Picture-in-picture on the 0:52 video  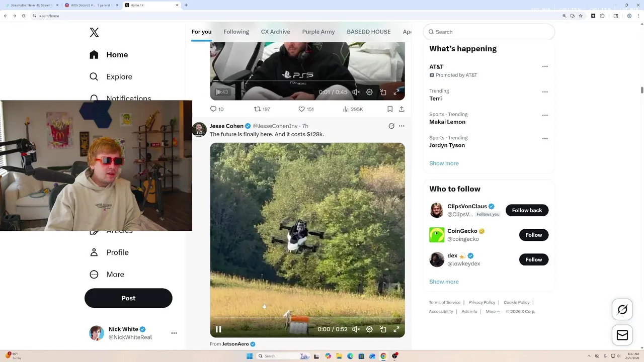(x=383, y=329)
